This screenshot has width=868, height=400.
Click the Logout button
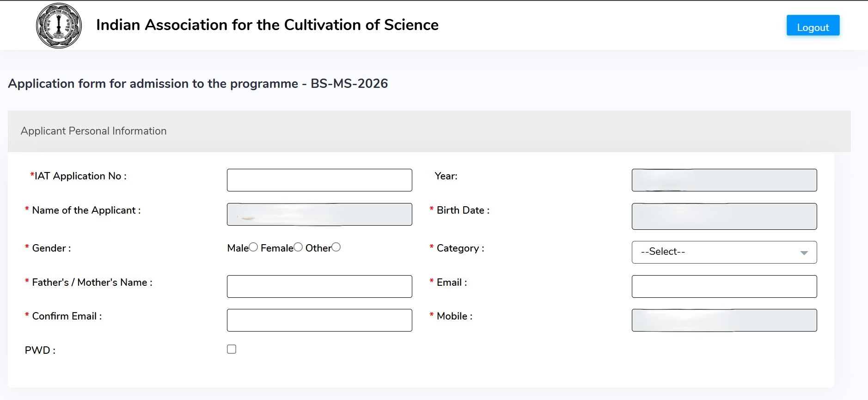pyautogui.click(x=813, y=26)
